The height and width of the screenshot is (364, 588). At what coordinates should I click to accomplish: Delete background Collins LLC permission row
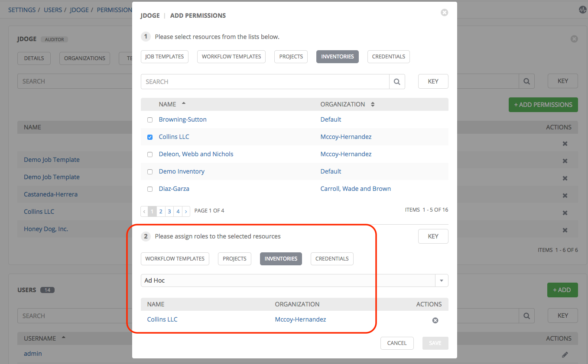click(x=565, y=213)
